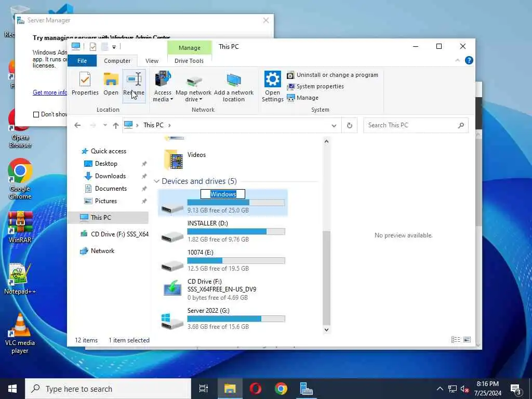This screenshot has width=532, height=399.
Task: Open Documents in the navigation pane
Action: pyautogui.click(x=111, y=189)
